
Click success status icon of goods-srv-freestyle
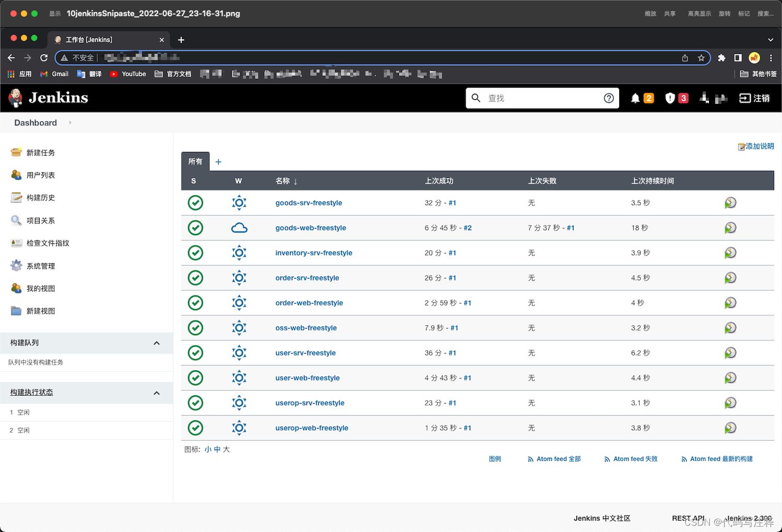click(195, 203)
